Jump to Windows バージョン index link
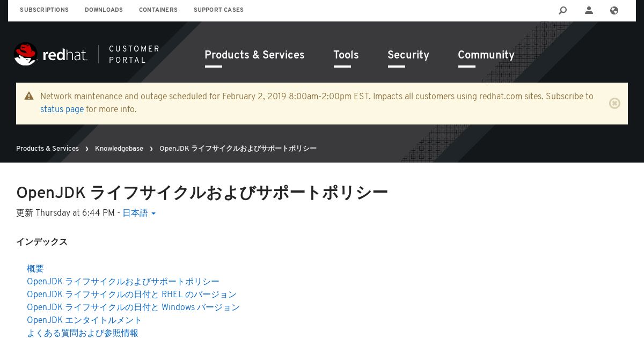This screenshot has width=644, height=338. tap(133, 307)
